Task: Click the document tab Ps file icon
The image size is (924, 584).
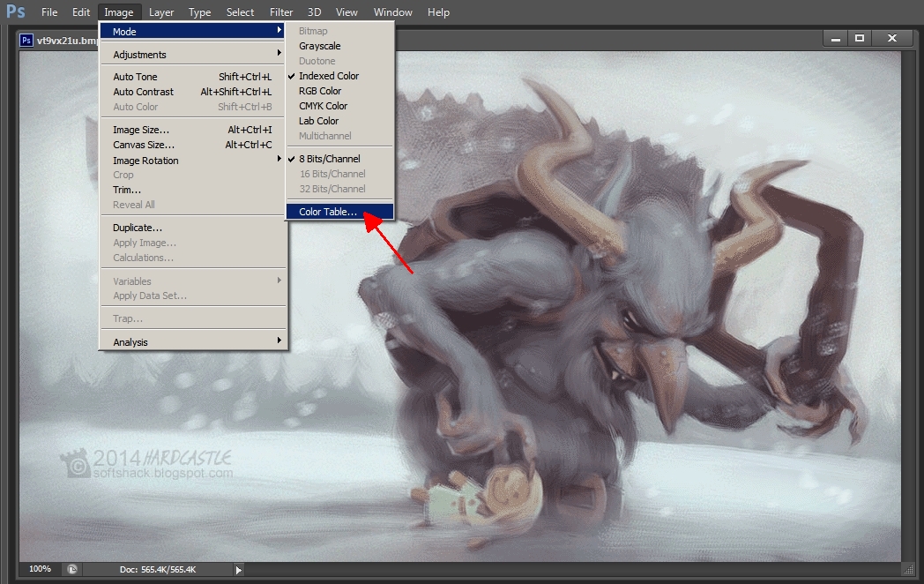Action: (26, 40)
